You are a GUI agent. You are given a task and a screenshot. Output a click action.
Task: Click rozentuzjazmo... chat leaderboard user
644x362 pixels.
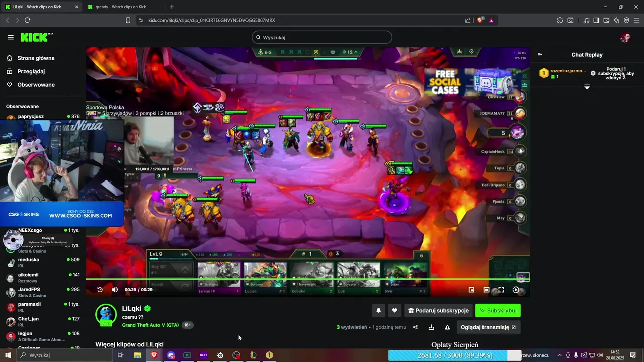[568, 71]
